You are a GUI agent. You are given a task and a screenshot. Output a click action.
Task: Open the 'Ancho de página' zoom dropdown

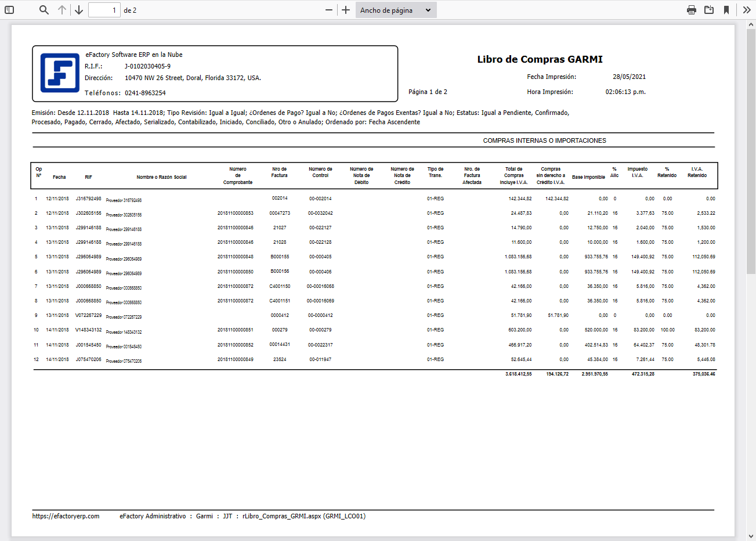[395, 10]
